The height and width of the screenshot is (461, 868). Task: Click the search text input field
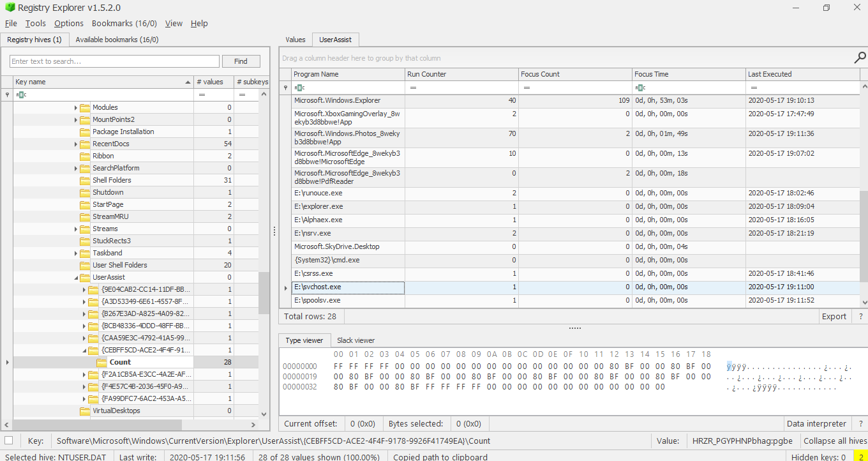(x=114, y=61)
